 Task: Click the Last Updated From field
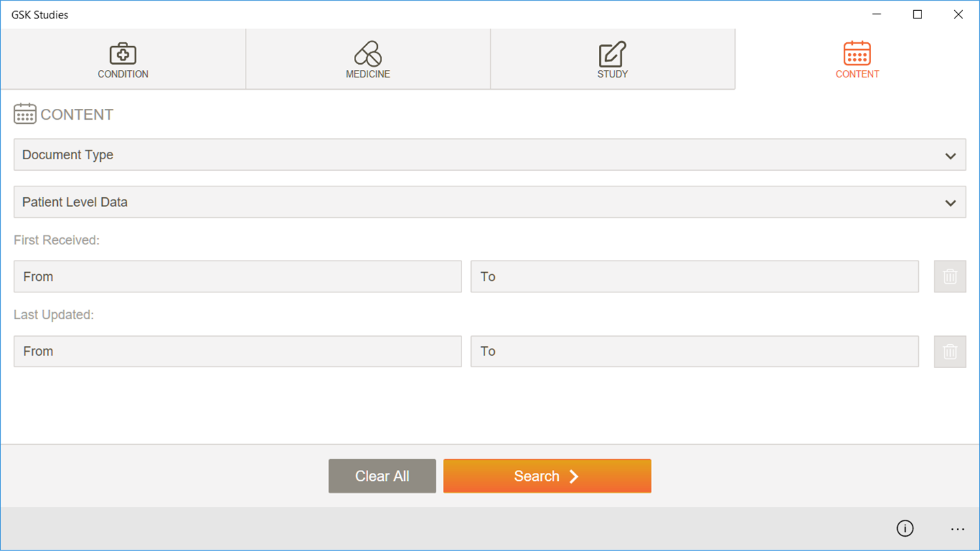pos(238,351)
